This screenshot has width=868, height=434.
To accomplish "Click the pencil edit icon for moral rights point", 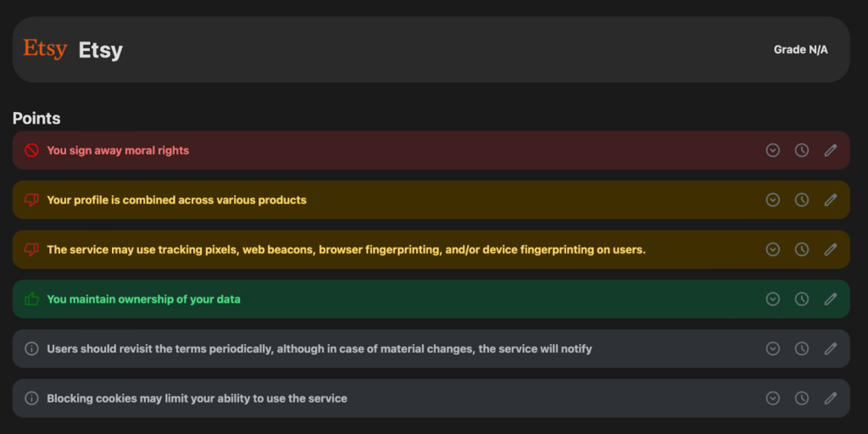I will 831,151.
